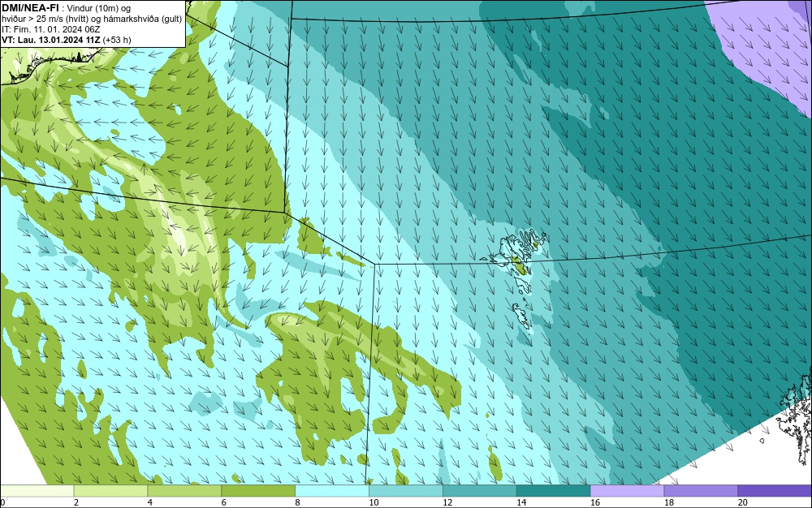Click the 6–8 m/s olive green legend swatch

[258, 490]
